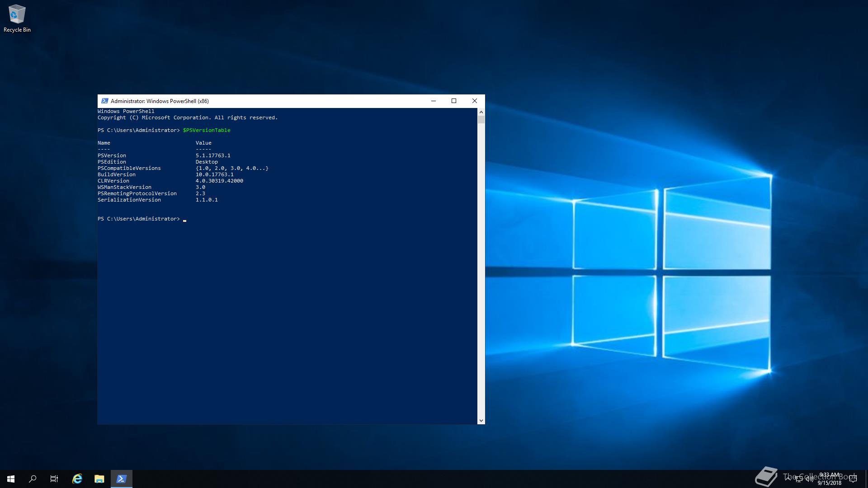Open Task View from the taskbar
This screenshot has height=488, width=868.
click(54, 479)
